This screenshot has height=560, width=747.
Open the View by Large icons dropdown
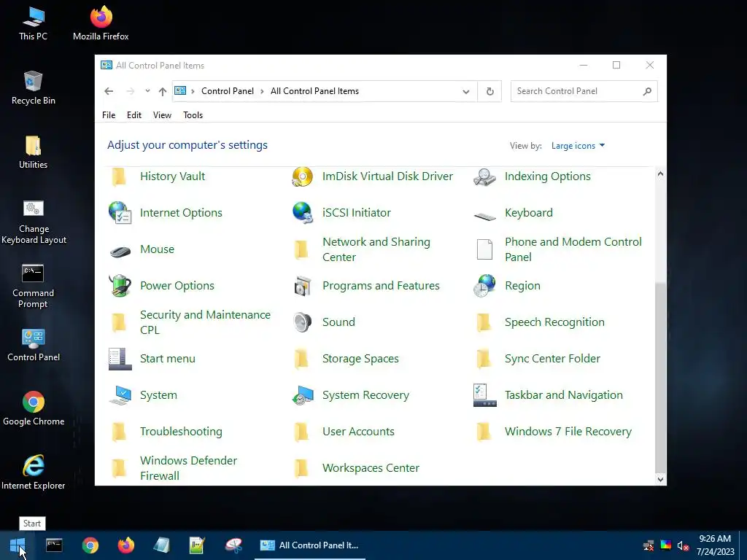point(578,146)
